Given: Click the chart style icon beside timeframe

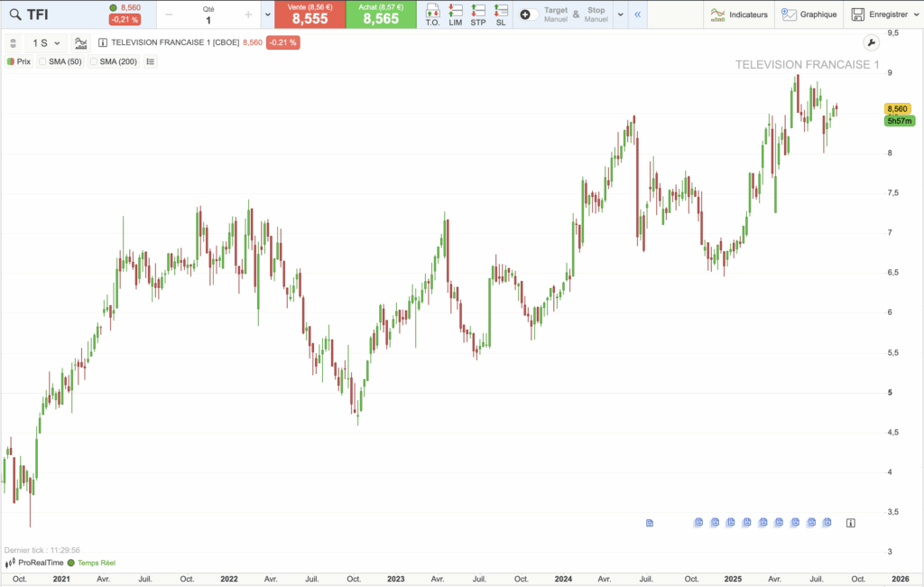Looking at the screenshot, I should tap(81, 42).
